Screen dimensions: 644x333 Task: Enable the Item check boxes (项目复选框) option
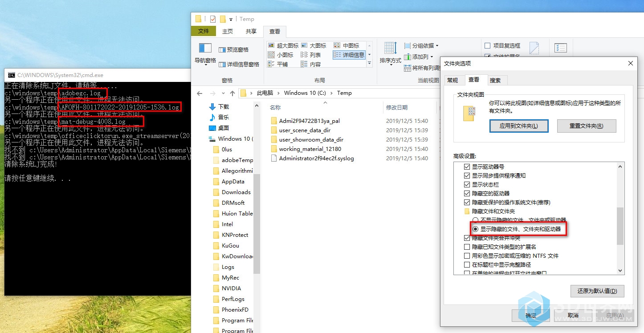[487, 45]
